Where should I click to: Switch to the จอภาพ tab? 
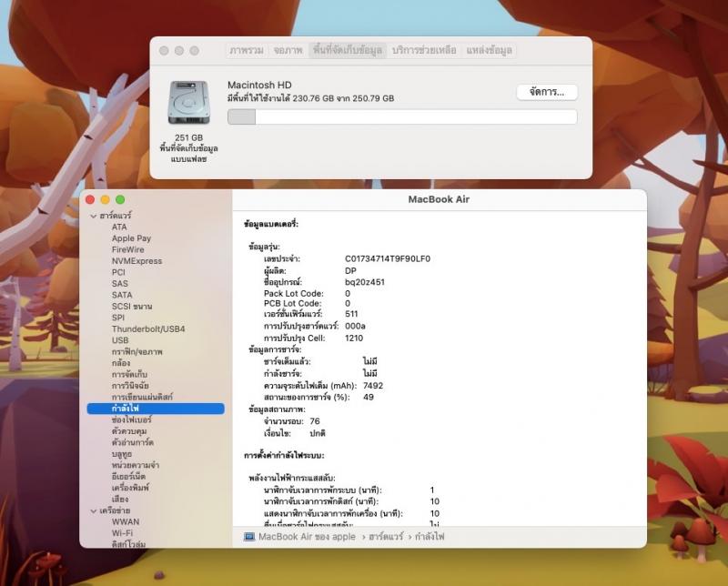click(288, 50)
